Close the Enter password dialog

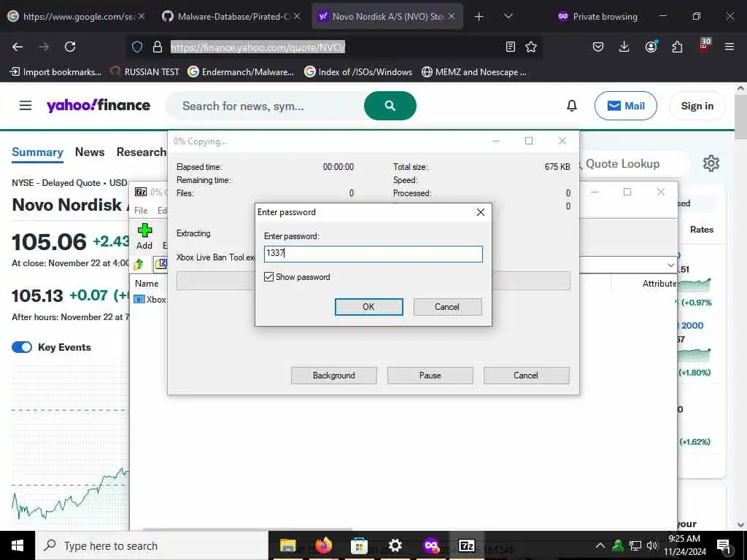(x=481, y=212)
